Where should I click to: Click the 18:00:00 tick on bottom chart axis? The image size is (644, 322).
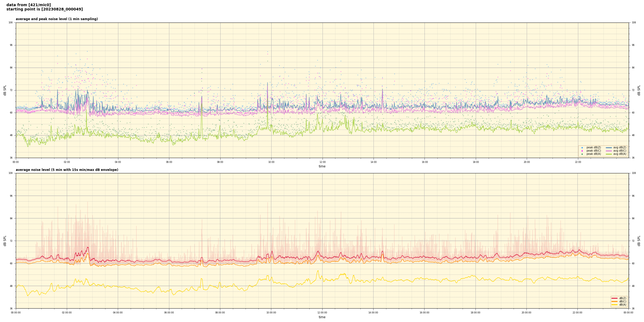coord(475,313)
